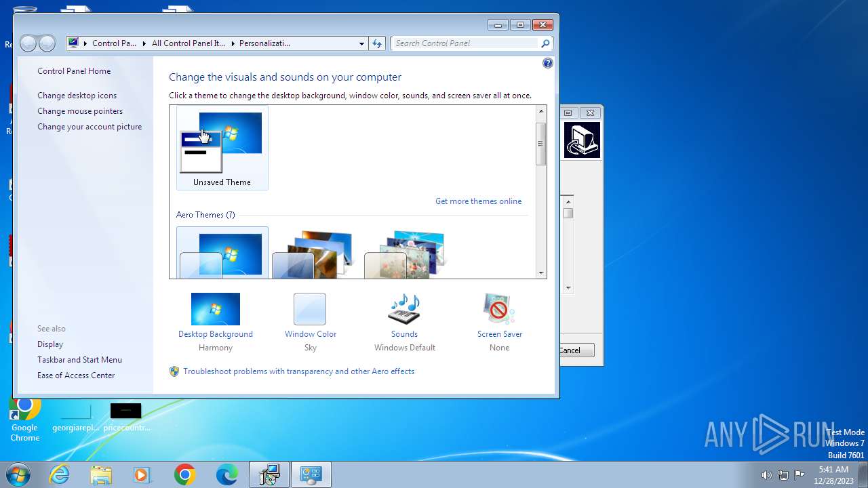Click the Back navigation arrow
This screenshot has height=488, width=868.
coord(28,44)
